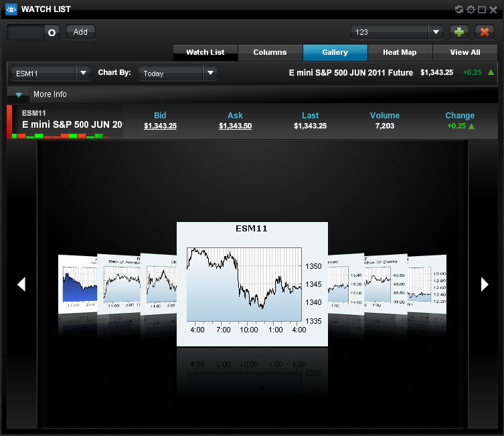Go to previous gallery chart arrow
Screen dimensions: 504x436
(21, 284)
